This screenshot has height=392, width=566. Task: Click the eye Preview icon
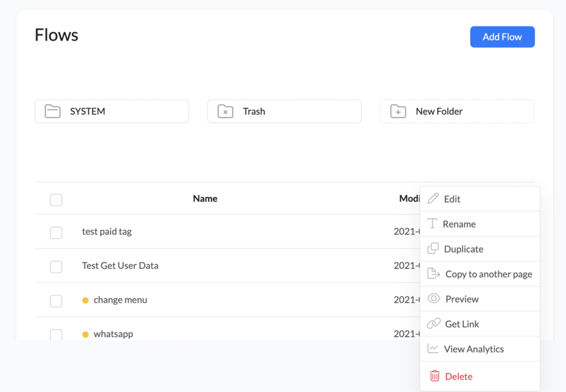pyautogui.click(x=434, y=298)
